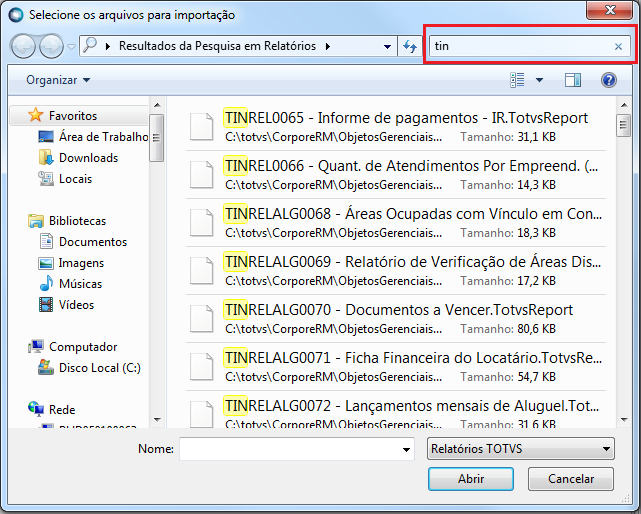Image resolution: width=641 pixels, height=514 pixels.
Task: Open Help with the question mark icon
Action: point(609,80)
